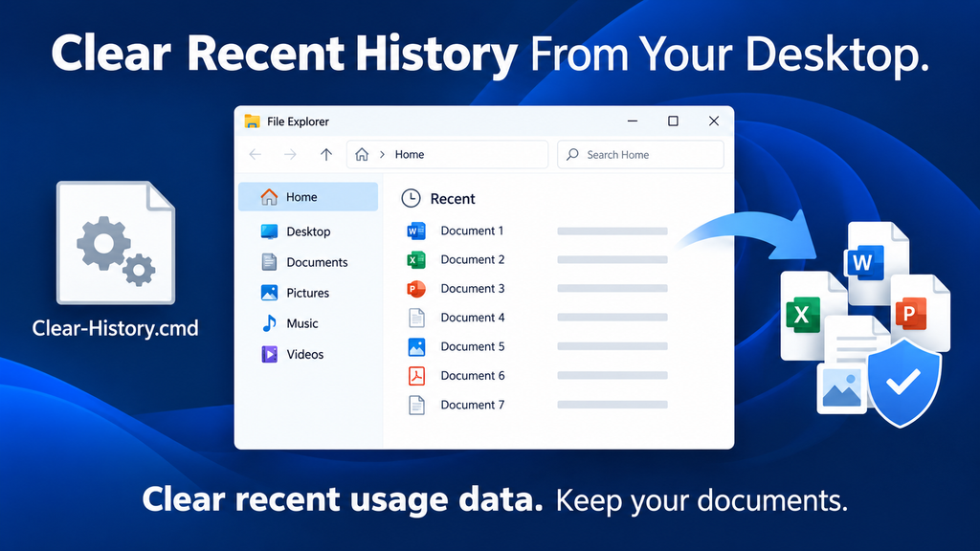Click the clock icon beside Recent
Screen dimensions: 980x551
pos(411,198)
